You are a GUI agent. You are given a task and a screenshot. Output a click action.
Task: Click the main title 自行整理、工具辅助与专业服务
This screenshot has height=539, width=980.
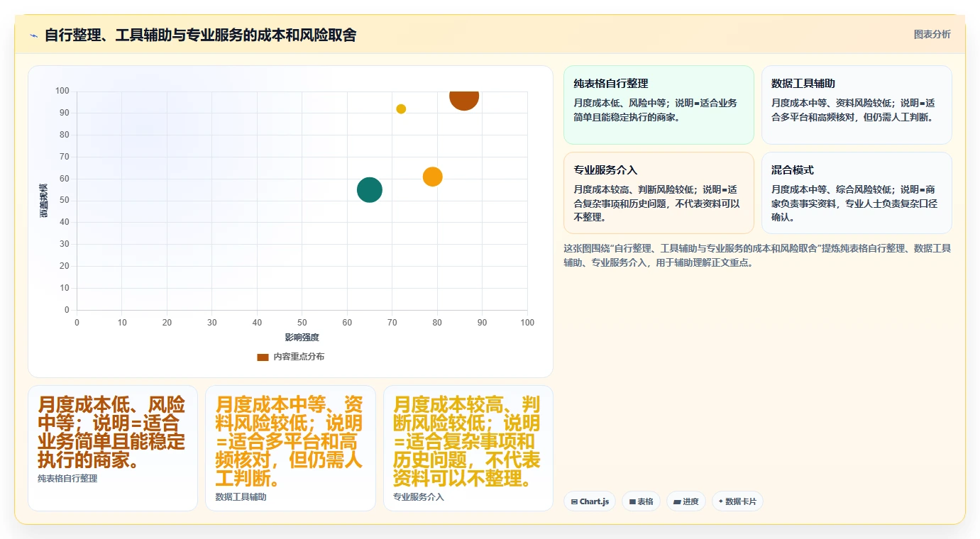(200, 35)
